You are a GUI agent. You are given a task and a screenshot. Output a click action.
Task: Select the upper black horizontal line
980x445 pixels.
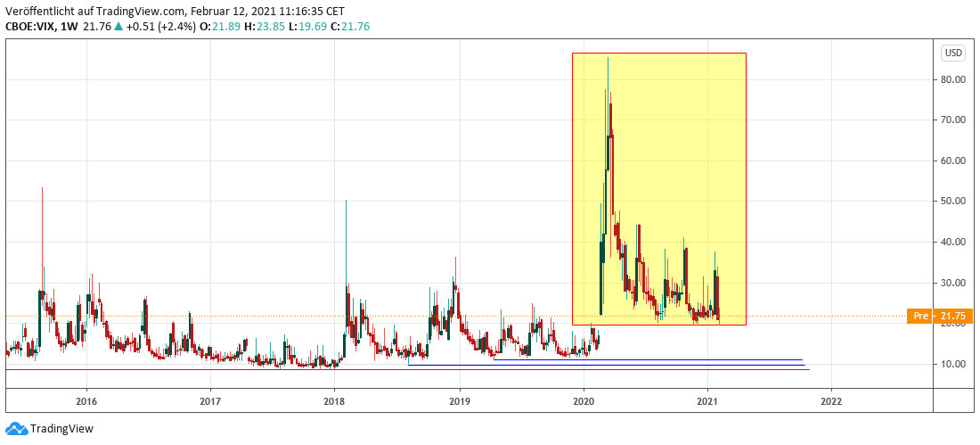point(650,360)
